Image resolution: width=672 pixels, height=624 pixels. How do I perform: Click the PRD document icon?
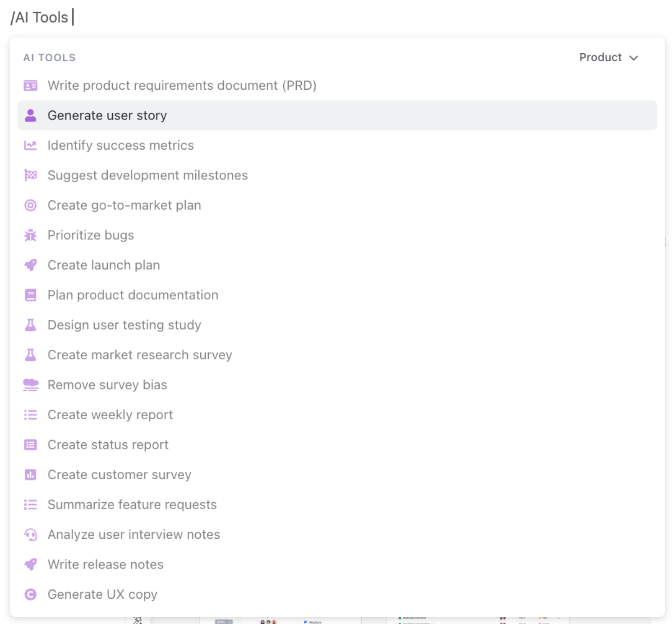coord(30,85)
